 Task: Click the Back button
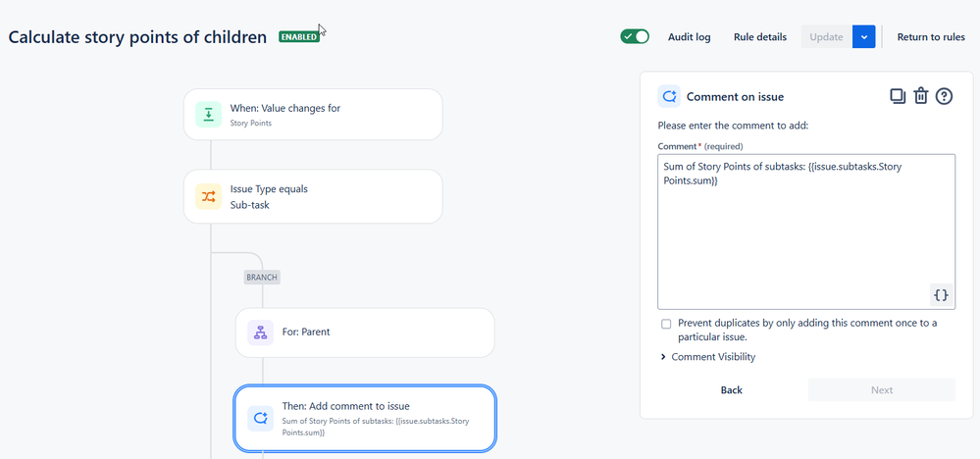tap(731, 390)
